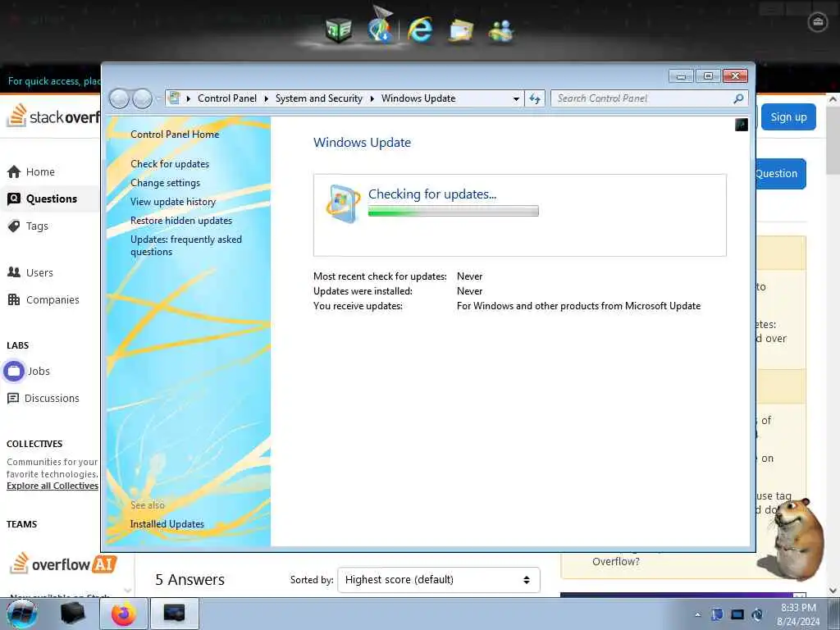Click the small dark icon below the search box
Viewport: 840px width, 630px height.
coord(742,125)
